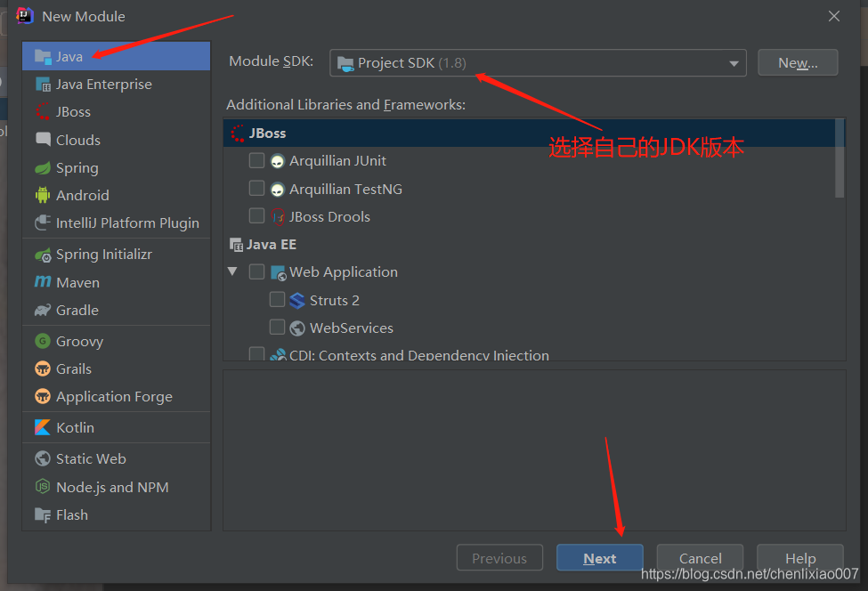
Task: Click the Struts 2 icon
Action: 297,301
